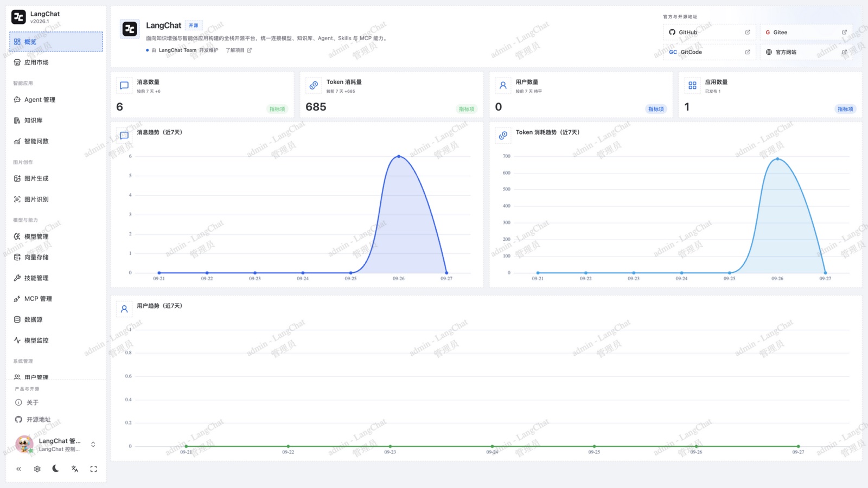Open the 官方网站 link
This screenshot has height=488, width=868.
tap(806, 52)
